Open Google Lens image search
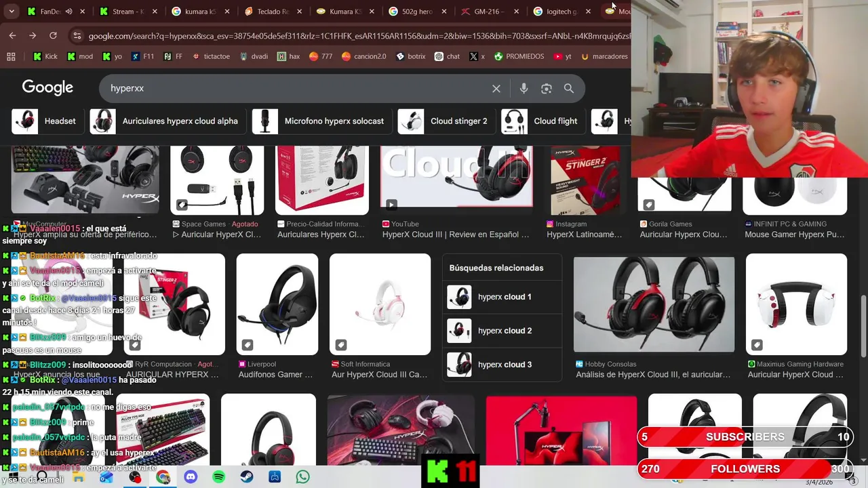Screen dimensions: 868x488 (547, 88)
